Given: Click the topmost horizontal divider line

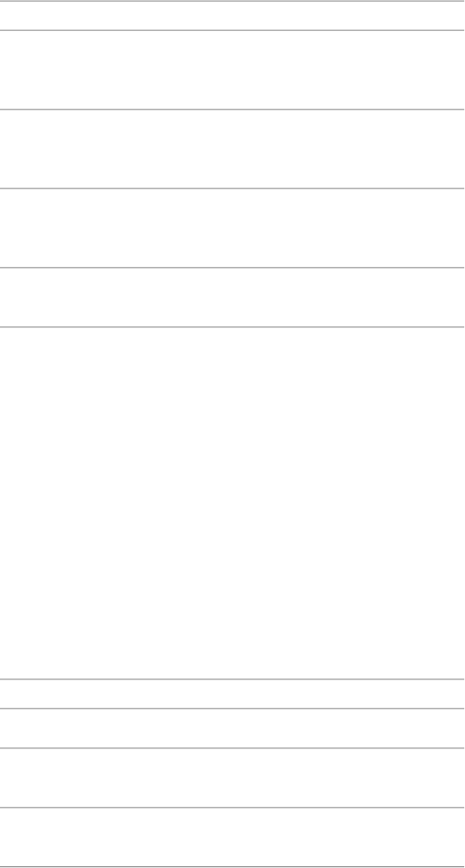Looking at the screenshot, I should pos(232,1).
